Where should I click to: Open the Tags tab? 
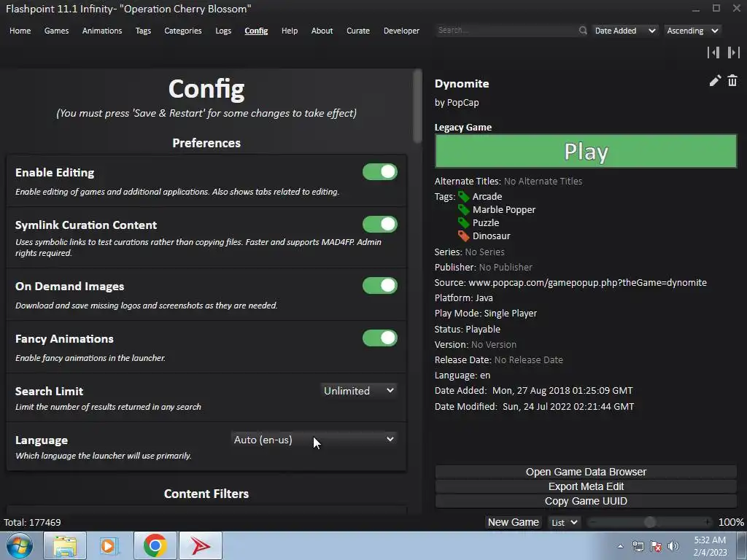tap(143, 31)
